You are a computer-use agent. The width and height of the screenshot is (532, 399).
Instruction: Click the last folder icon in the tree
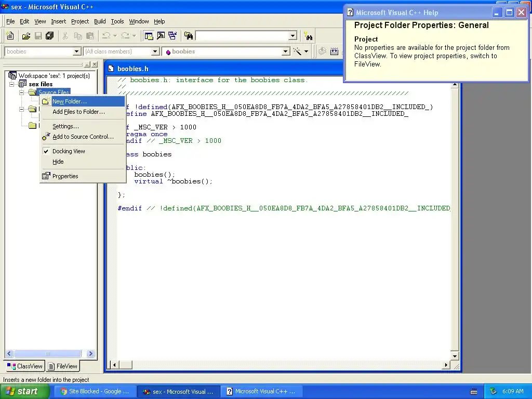32,126
